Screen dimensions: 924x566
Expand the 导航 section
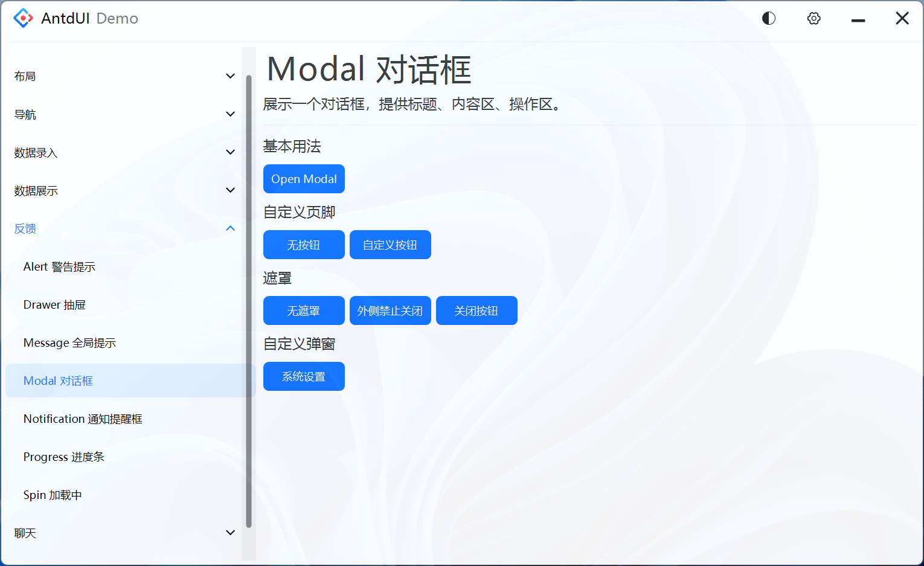[121, 114]
